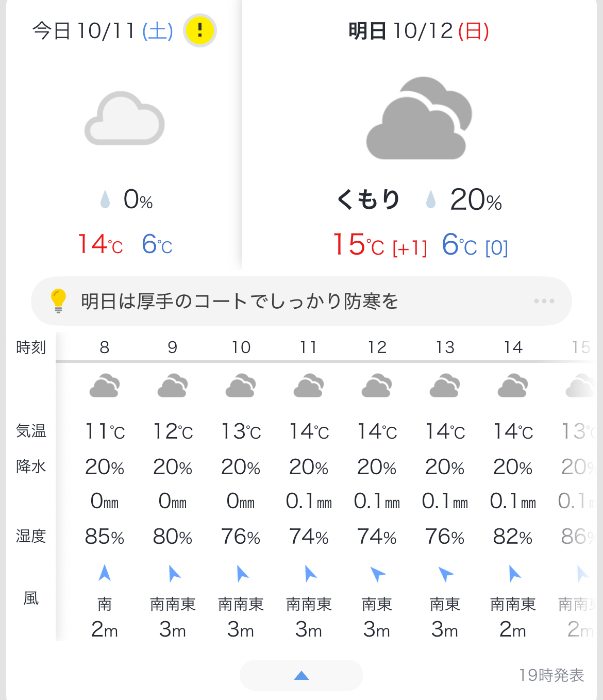Click the yellow weather warning exclamation icon
The height and width of the screenshot is (700, 603).
pyautogui.click(x=200, y=30)
